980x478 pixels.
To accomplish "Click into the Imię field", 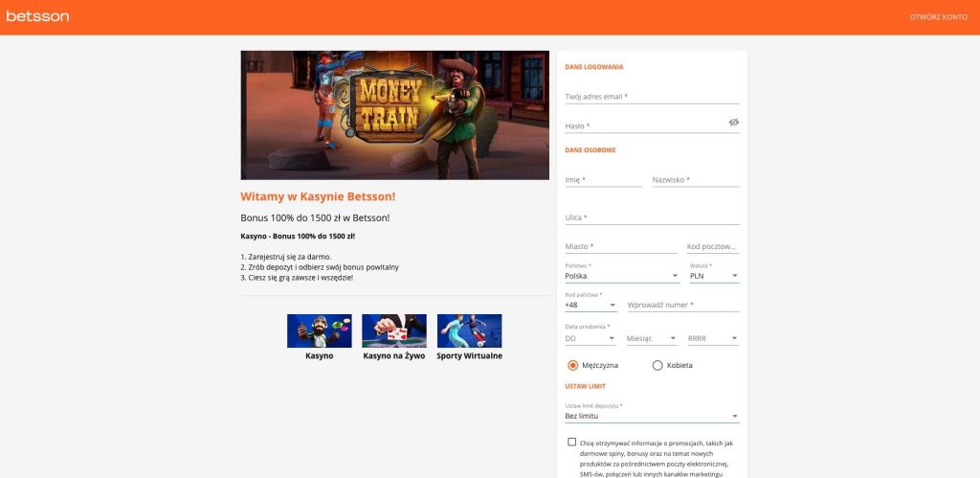I will (x=603, y=179).
